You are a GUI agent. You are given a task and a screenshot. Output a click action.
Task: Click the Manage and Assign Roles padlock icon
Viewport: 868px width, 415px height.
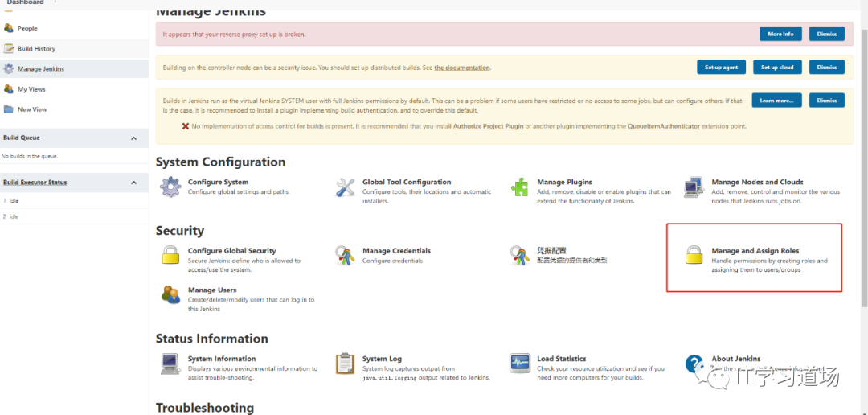point(694,256)
